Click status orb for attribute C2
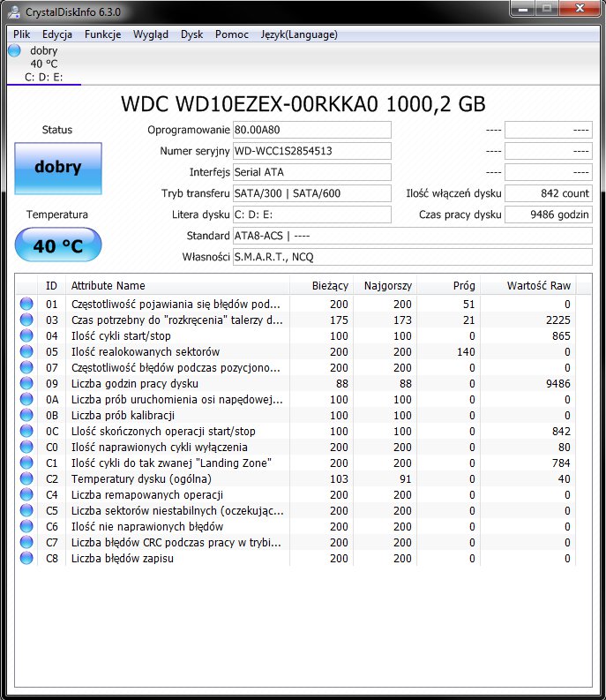 (x=26, y=478)
